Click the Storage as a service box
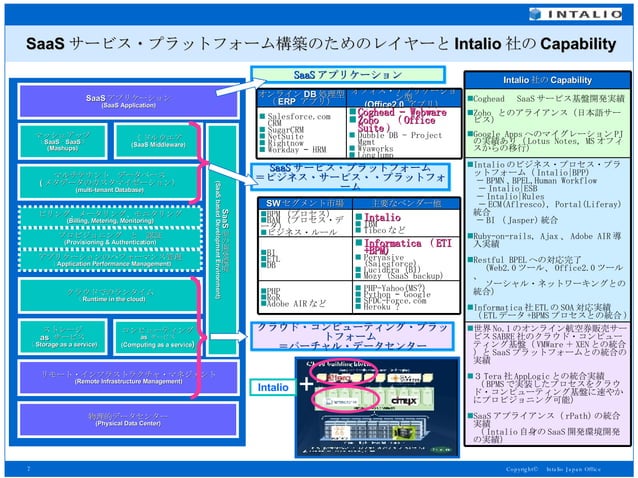 click(63, 337)
